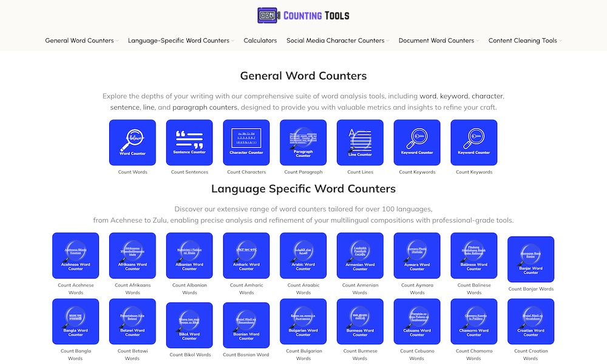Open the Bangla Word Counter icon
The height and width of the screenshot is (364, 607).
point(75,322)
